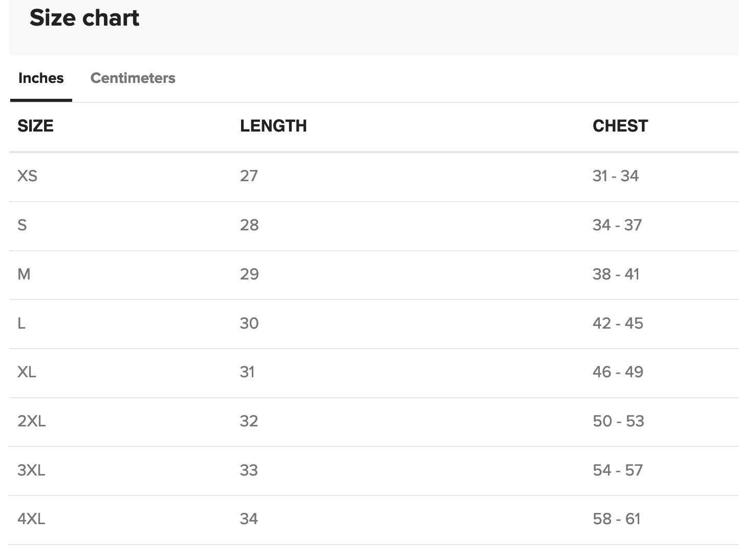Click the chest range 38 - 41
Viewport: 739px width, 560px height.
point(616,274)
